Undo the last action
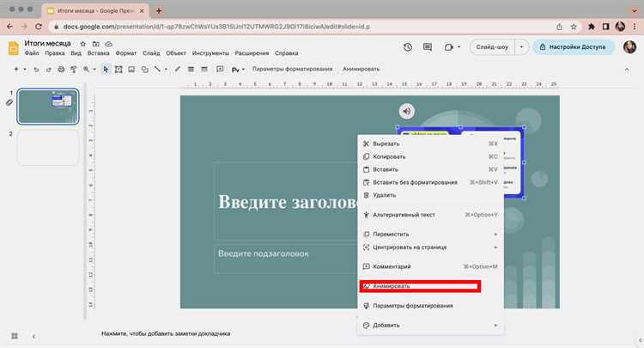The height and width of the screenshot is (348, 644). click(36, 70)
